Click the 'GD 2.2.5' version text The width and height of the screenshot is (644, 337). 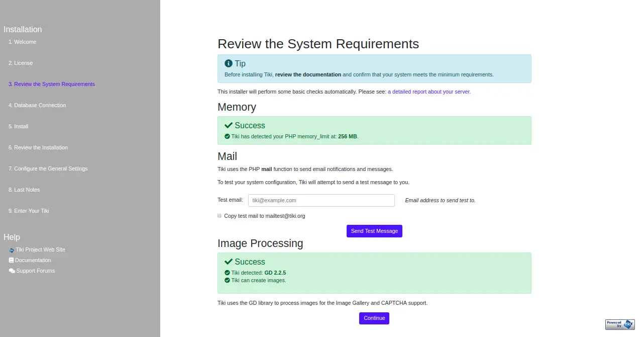[x=275, y=273]
